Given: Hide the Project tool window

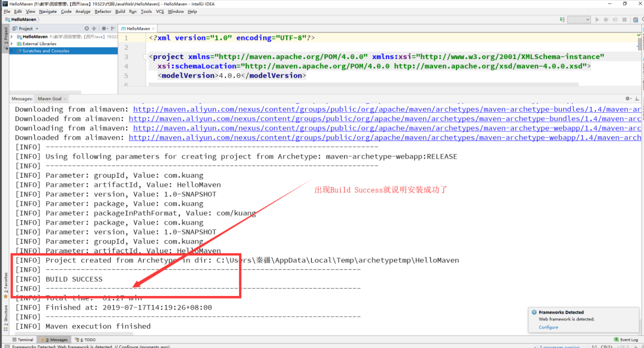Looking at the screenshot, I should click(113, 29).
